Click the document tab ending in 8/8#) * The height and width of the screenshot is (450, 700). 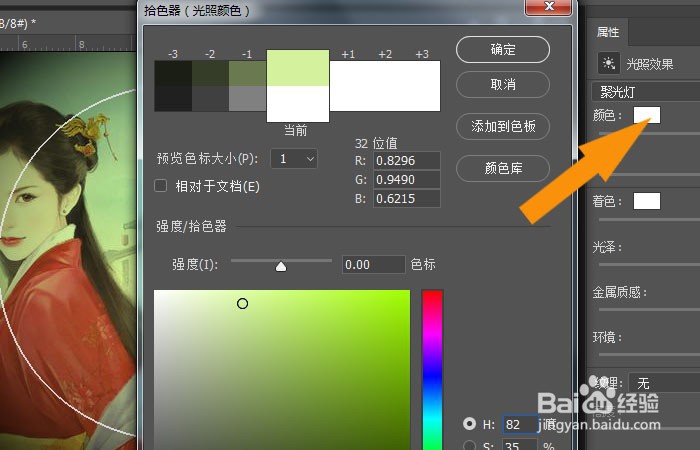[x=18, y=23]
